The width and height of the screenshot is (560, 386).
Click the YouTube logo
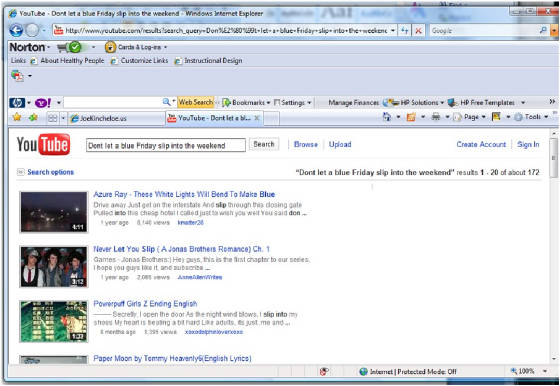[x=43, y=145]
